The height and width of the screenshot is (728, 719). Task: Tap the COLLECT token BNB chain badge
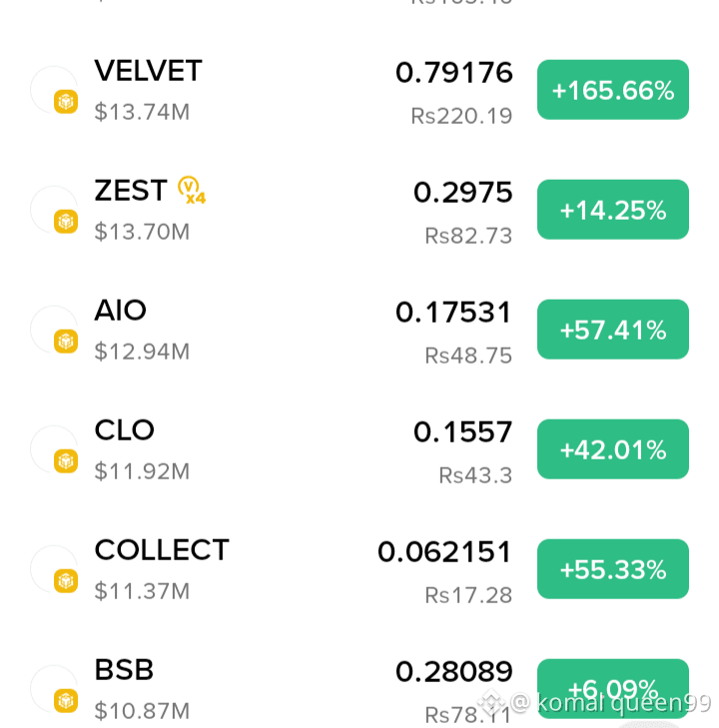[x=66, y=581]
